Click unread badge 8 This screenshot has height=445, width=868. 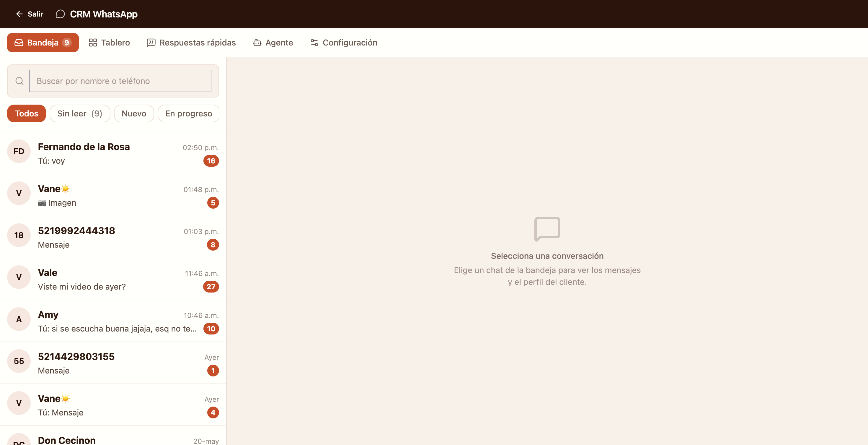tap(213, 245)
